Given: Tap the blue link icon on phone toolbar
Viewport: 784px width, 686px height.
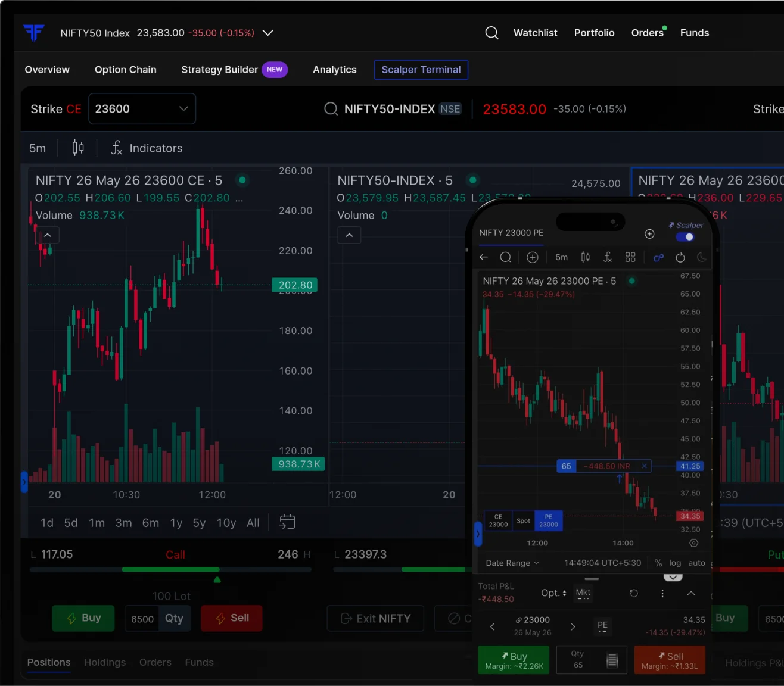Looking at the screenshot, I should pyautogui.click(x=658, y=258).
